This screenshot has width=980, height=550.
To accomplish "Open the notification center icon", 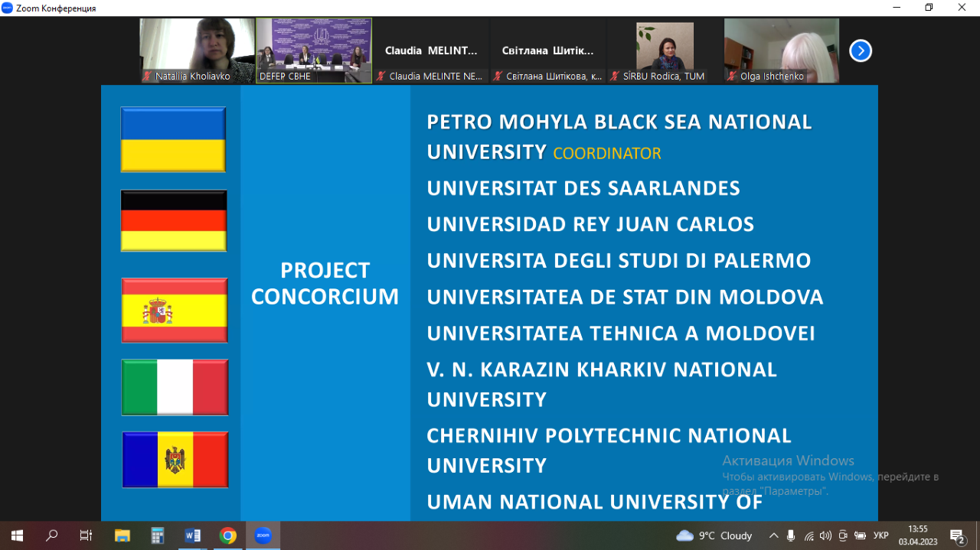I will [957, 535].
